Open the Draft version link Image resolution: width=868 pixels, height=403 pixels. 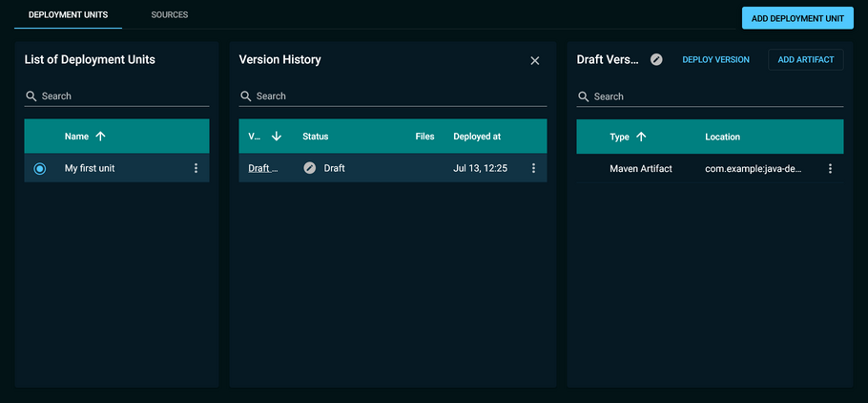point(263,168)
